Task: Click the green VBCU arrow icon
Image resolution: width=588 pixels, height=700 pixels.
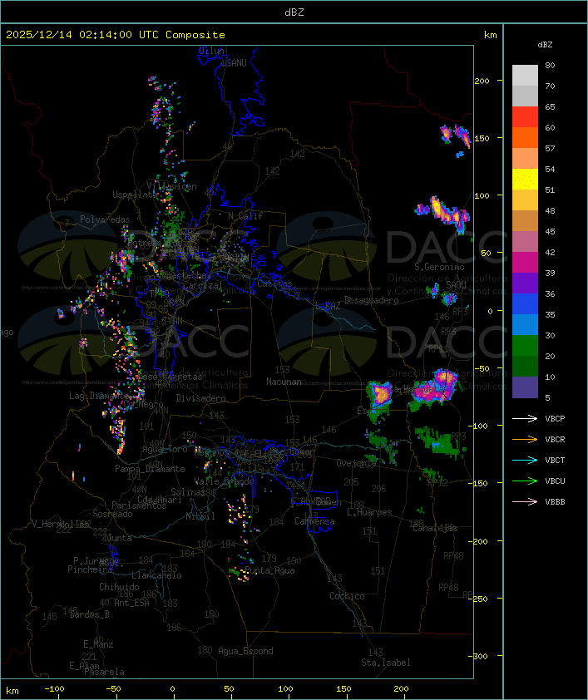Action: (x=525, y=481)
